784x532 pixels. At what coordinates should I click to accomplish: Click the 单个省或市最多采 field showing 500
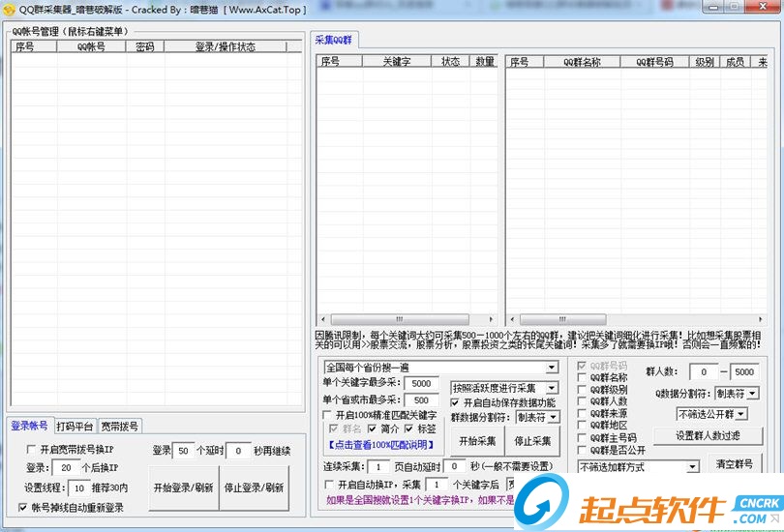coord(421,400)
